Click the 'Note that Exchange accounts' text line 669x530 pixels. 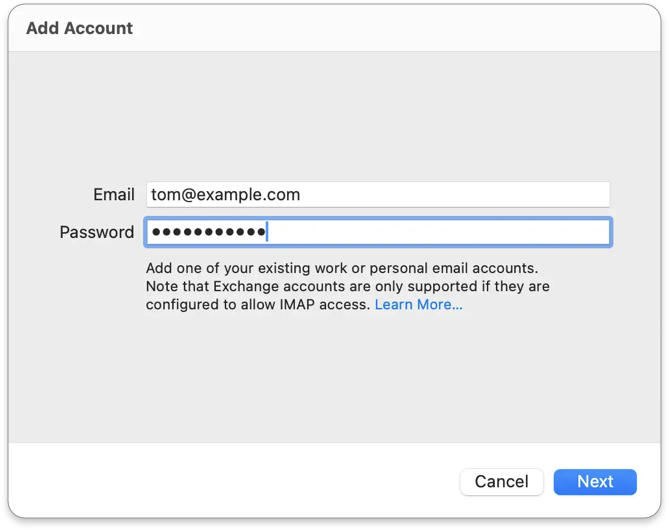pyautogui.click(x=347, y=286)
